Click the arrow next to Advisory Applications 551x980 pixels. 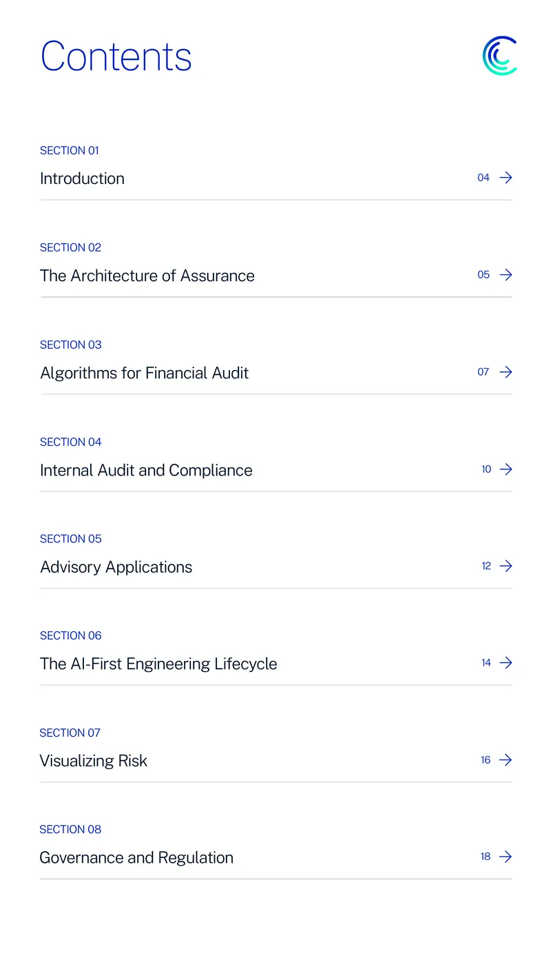[506, 566]
